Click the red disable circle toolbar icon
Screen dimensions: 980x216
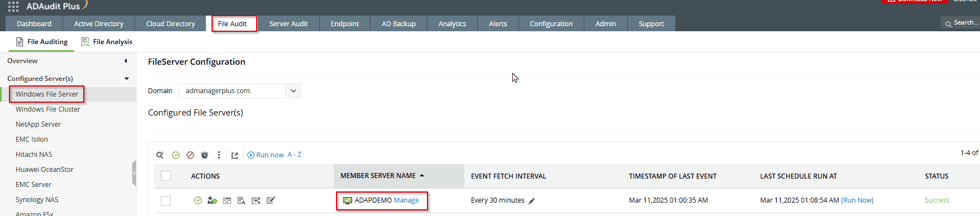(x=190, y=155)
